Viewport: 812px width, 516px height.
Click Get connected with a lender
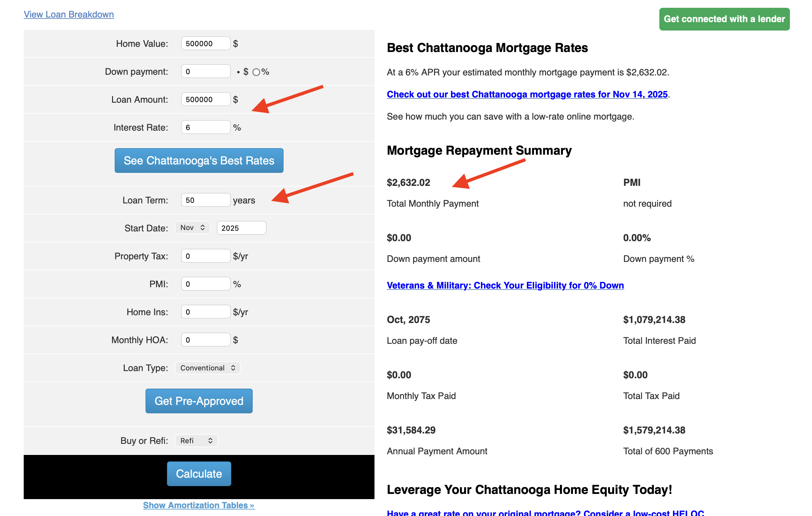click(x=724, y=19)
